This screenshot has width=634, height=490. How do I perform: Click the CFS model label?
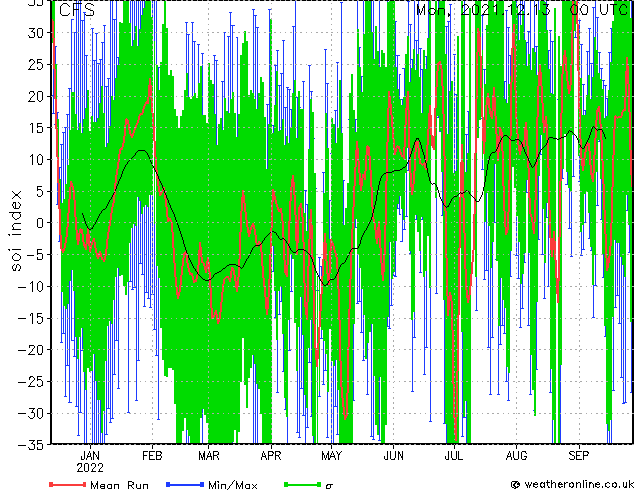(77, 10)
